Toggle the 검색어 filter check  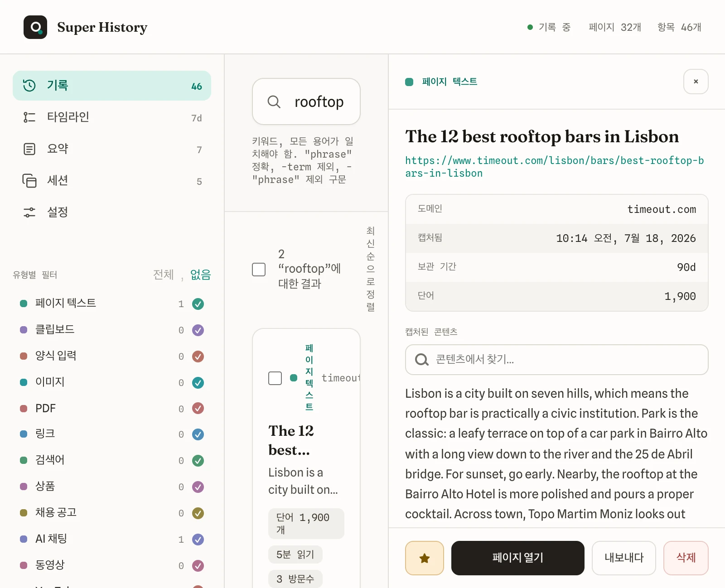point(198,461)
